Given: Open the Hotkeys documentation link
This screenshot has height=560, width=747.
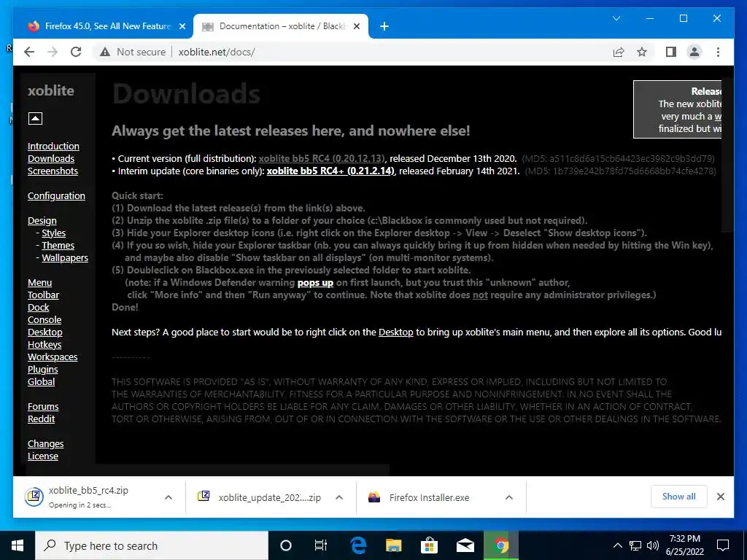Looking at the screenshot, I should [44, 344].
